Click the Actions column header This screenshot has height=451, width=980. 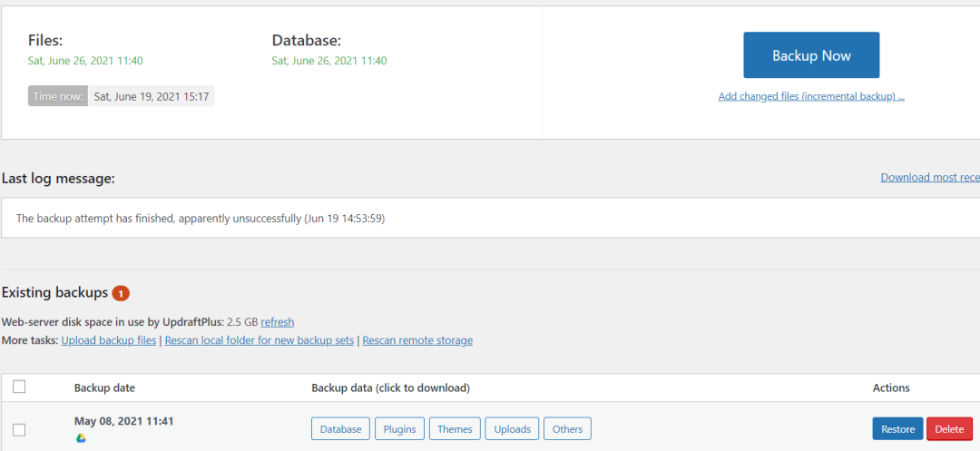point(891,387)
